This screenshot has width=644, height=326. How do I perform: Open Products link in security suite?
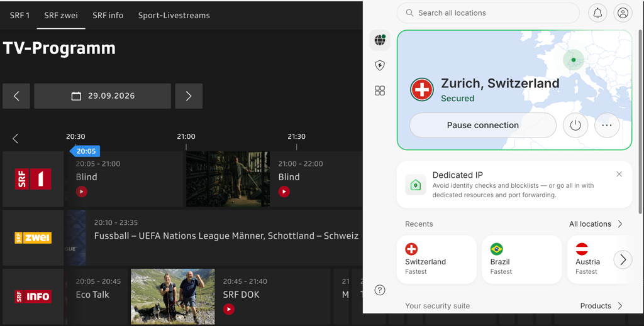tap(602, 306)
